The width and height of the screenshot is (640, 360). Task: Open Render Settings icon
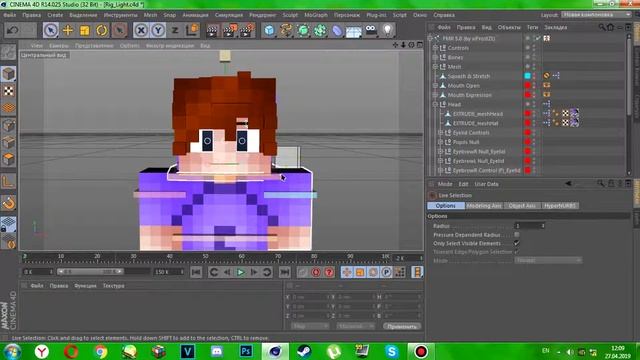click(x=247, y=30)
